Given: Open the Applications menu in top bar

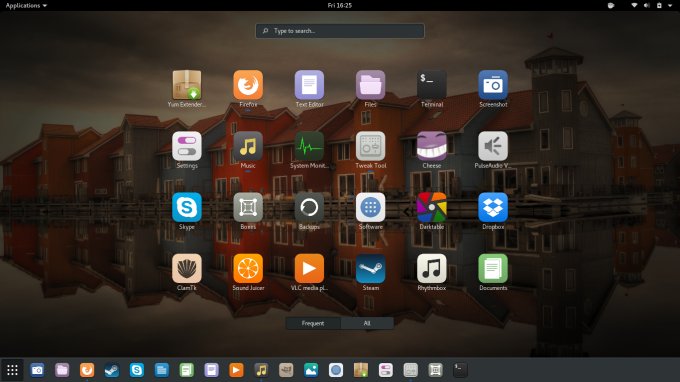Looking at the screenshot, I should (26, 5).
